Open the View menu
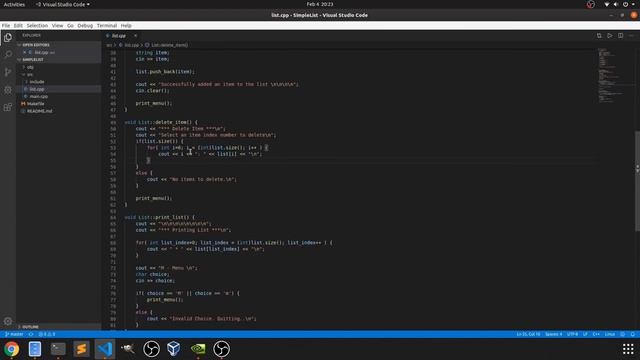 coord(58,26)
